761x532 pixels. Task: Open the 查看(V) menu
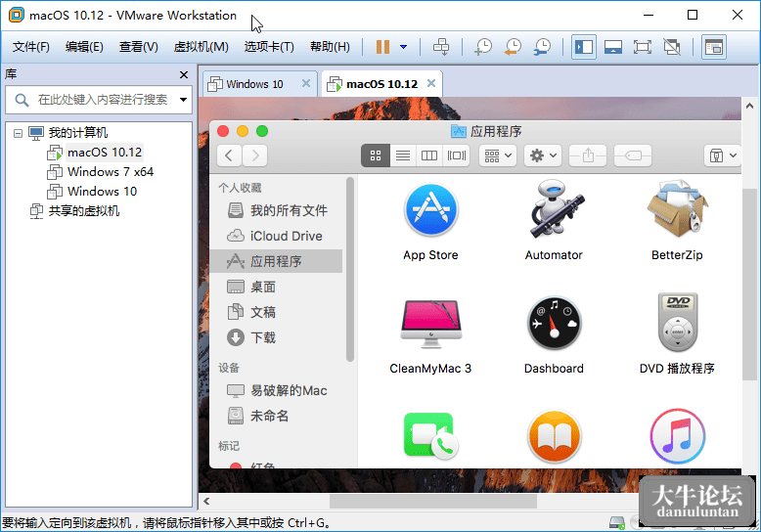point(138,47)
